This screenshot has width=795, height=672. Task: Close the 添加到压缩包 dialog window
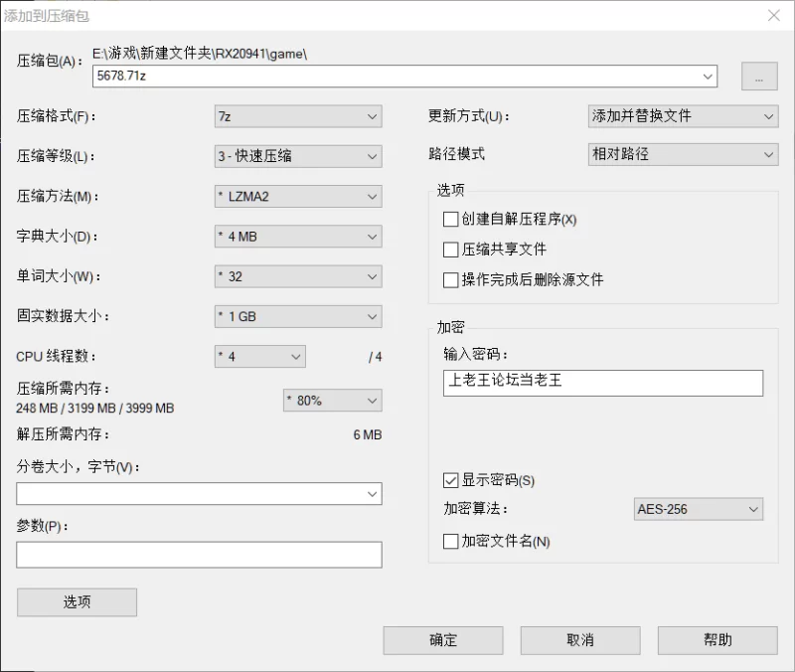(x=774, y=16)
